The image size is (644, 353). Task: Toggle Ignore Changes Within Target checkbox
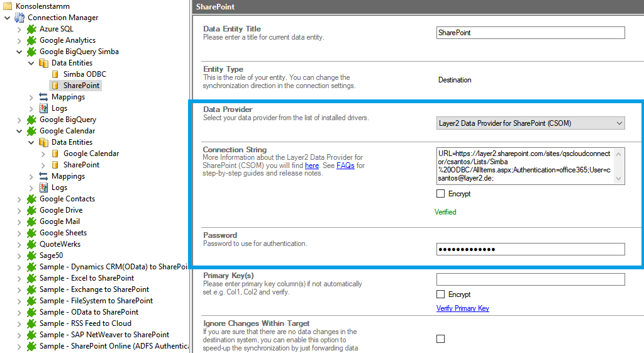440,339
